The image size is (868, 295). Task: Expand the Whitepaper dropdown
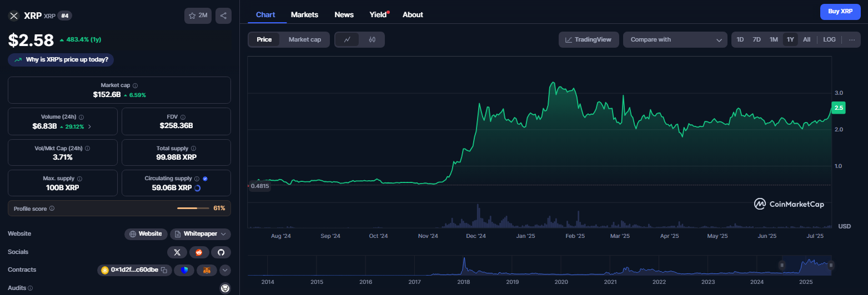200,234
